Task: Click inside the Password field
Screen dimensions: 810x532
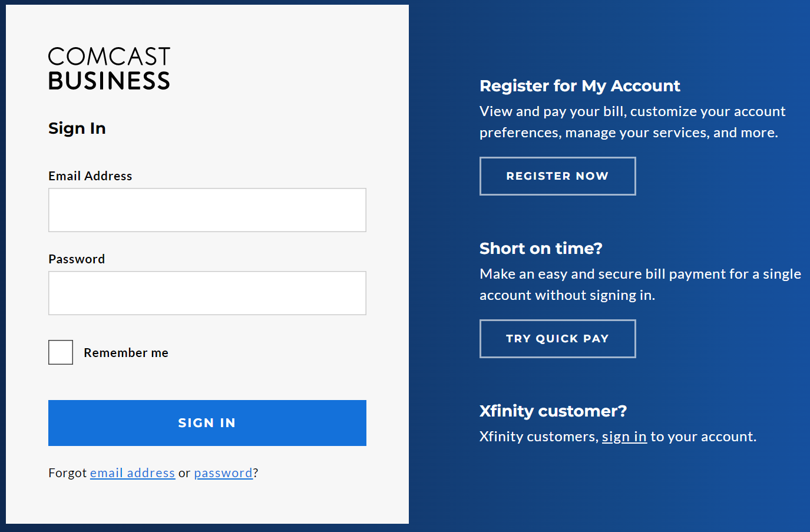Action: pos(207,293)
